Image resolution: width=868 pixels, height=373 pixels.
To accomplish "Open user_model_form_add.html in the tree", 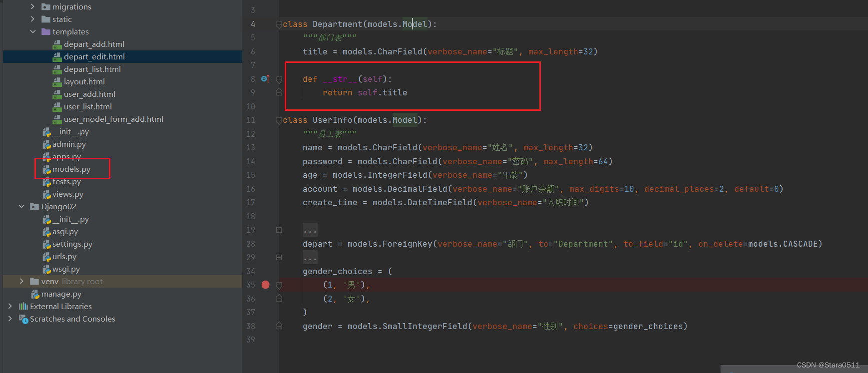I will 113,119.
